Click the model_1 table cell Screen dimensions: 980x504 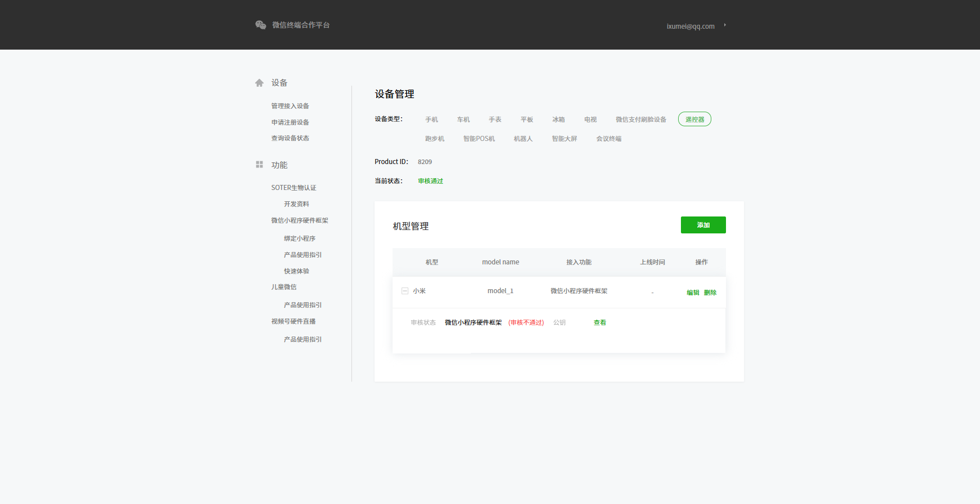pyautogui.click(x=500, y=291)
